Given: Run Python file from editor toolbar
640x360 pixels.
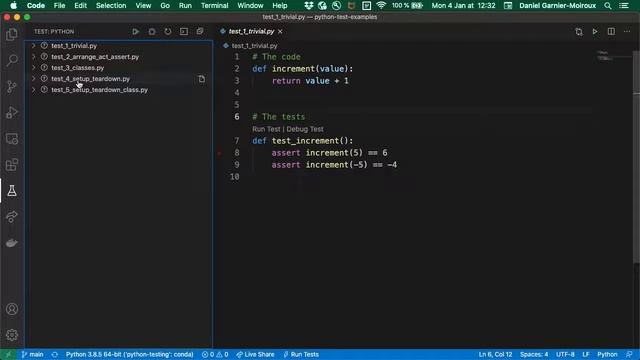Looking at the screenshot, I should click(595, 31).
